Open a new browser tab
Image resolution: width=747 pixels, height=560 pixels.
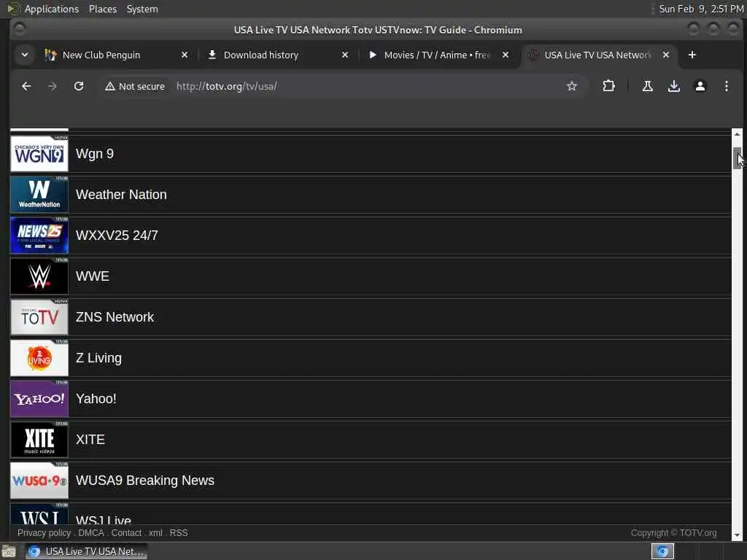(x=692, y=55)
